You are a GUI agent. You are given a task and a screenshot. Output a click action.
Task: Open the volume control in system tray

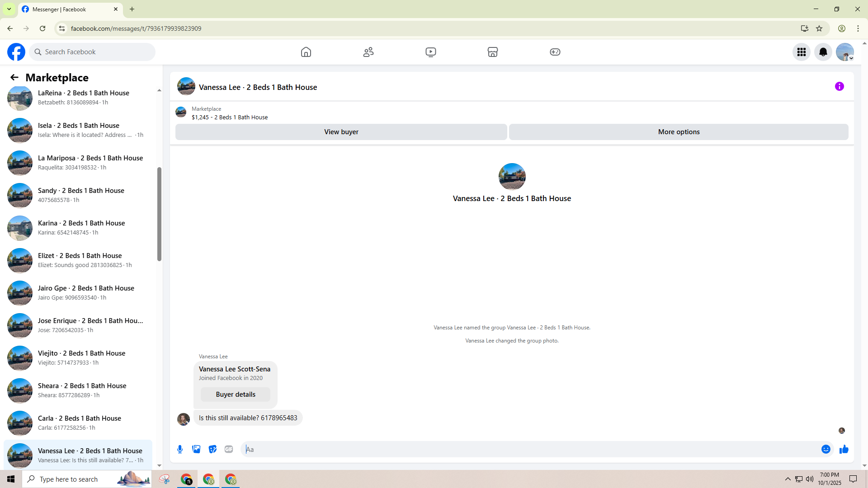[x=810, y=479]
